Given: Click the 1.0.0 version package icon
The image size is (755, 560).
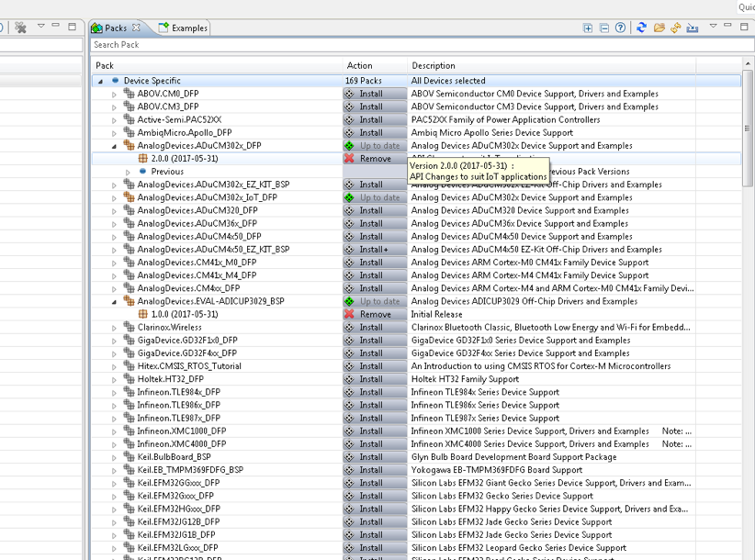Looking at the screenshot, I should [x=142, y=314].
